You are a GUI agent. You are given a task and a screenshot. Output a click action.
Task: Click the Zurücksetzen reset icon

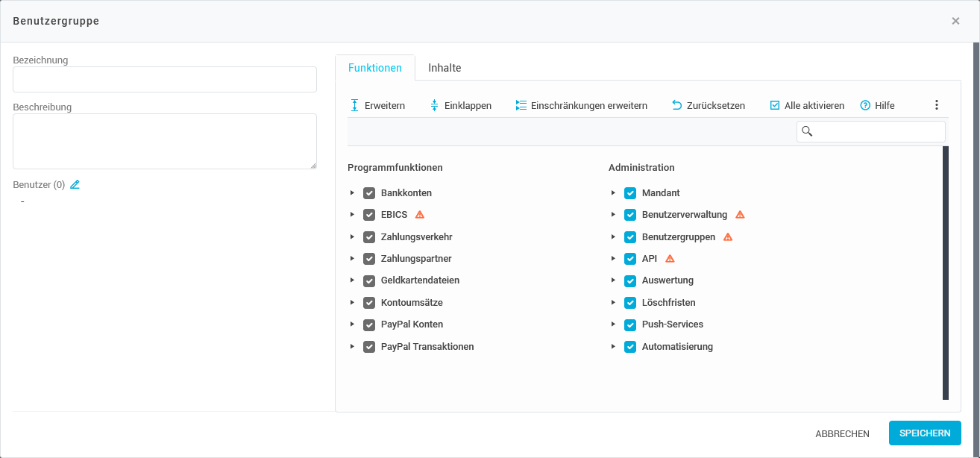677,105
